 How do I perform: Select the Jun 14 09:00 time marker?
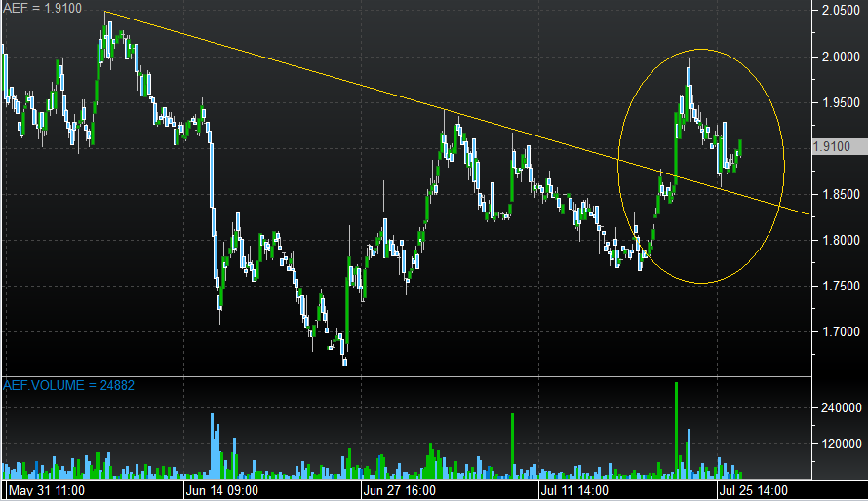[x=223, y=490]
